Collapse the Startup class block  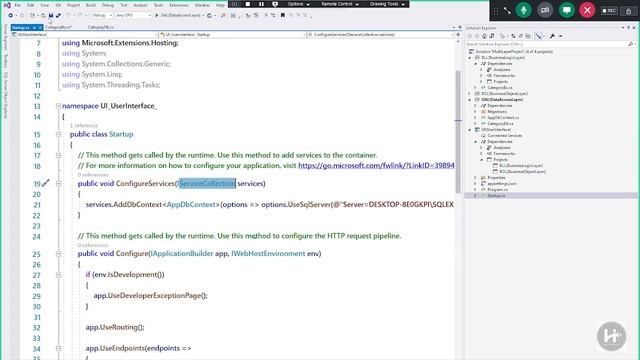(58, 134)
